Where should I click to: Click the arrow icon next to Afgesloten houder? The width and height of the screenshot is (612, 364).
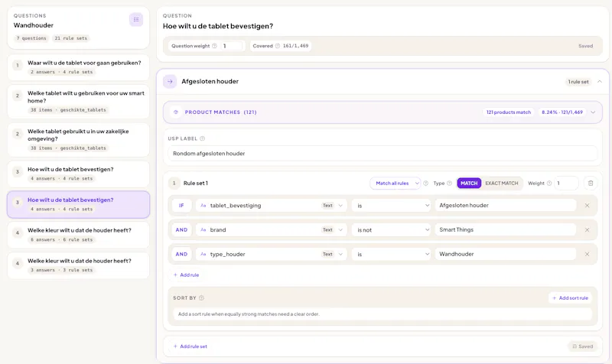(170, 82)
